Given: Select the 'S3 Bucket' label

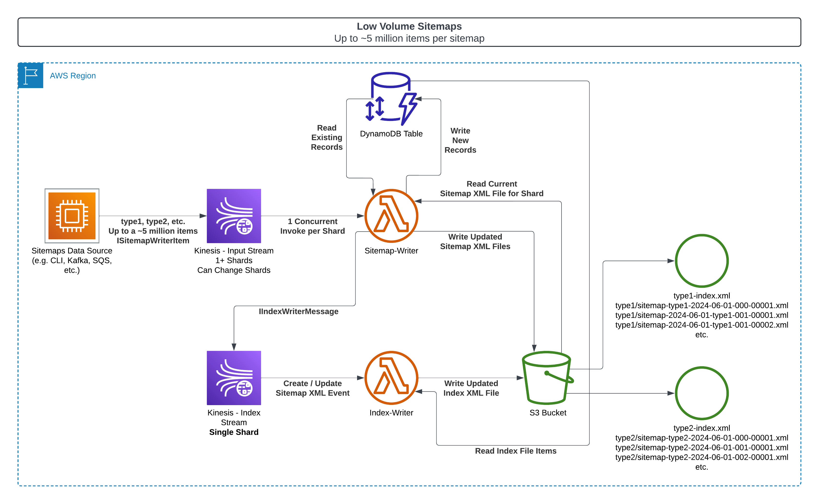Looking at the screenshot, I should pos(548,413).
